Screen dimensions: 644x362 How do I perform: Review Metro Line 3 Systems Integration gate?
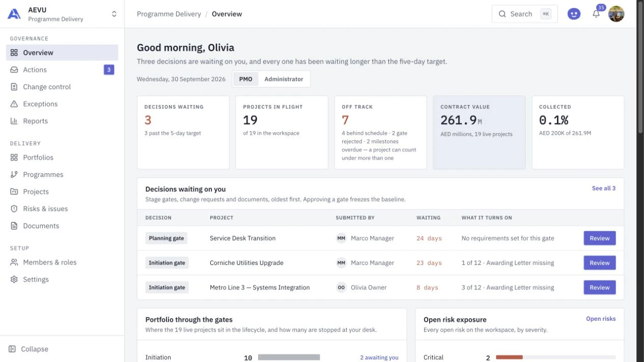click(x=599, y=287)
